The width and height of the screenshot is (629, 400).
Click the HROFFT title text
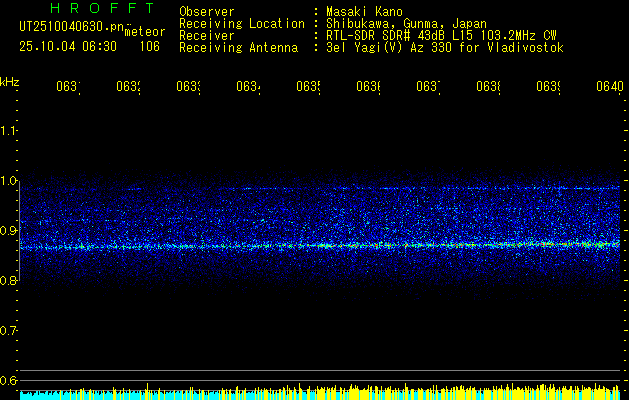pyautogui.click(x=103, y=8)
